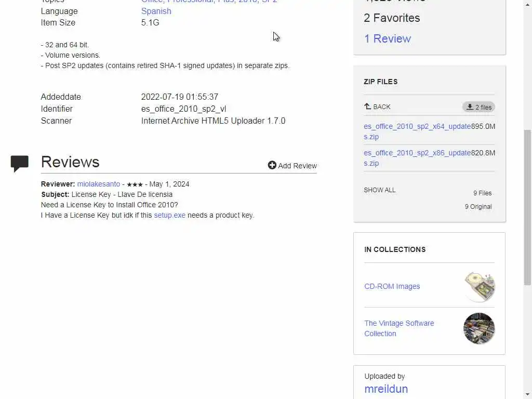Open the 9 Files link
Image resolution: width=532 pixels, height=399 pixels.
click(482, 193)
